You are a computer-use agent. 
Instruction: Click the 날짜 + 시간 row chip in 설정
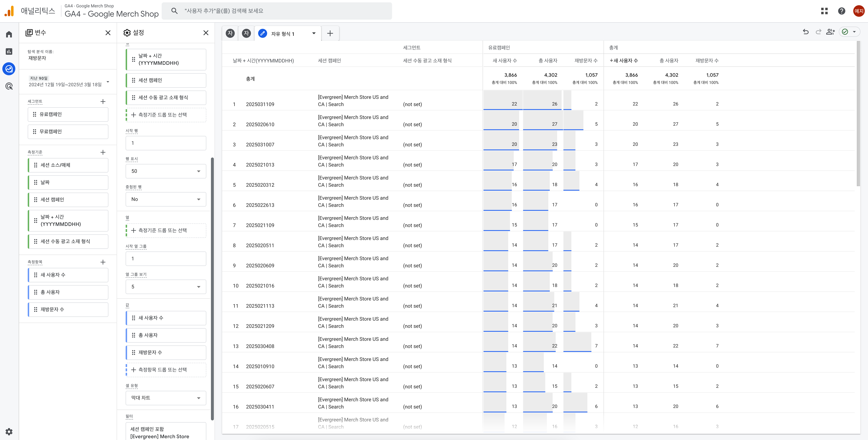(166, 59)
